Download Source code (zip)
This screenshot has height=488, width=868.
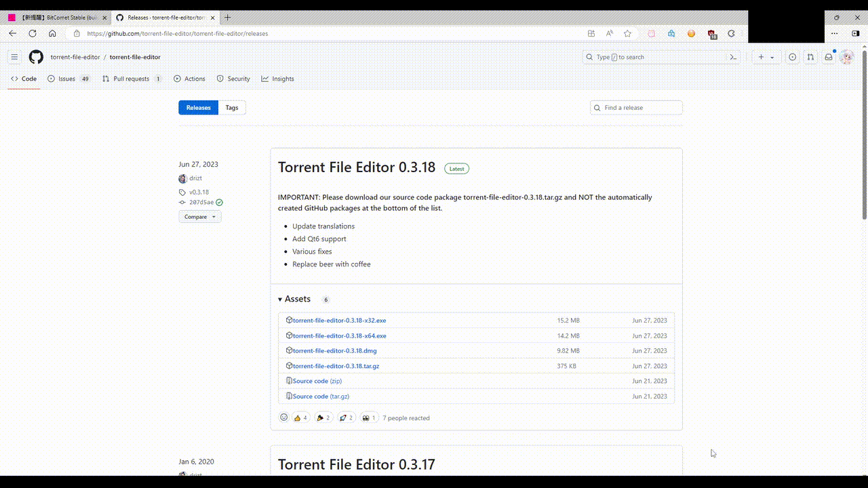click(x=317, y=381)
